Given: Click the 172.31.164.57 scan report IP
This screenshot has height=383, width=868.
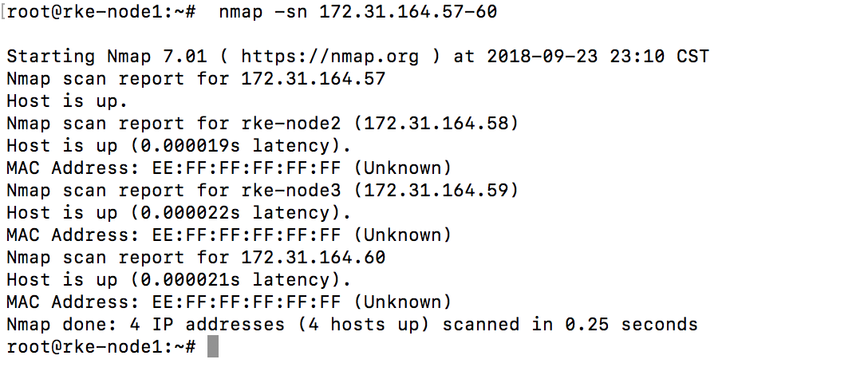Looking at the screenshot, I should (313, 78).
